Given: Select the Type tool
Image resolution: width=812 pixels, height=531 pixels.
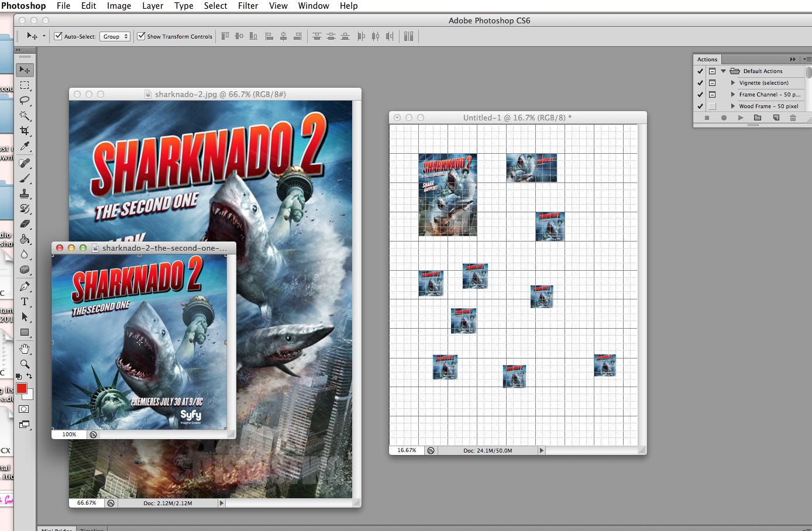Looking at the screenshot, I should [25, 302].
